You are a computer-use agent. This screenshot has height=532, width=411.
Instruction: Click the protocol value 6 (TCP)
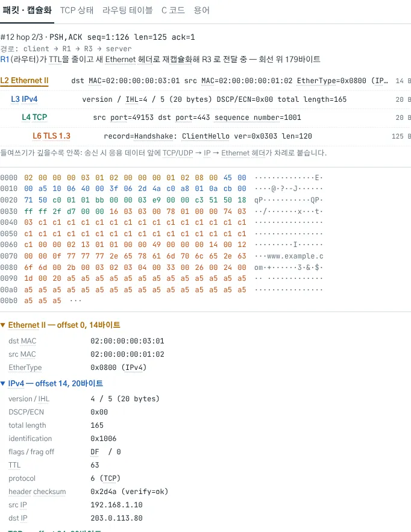tap(105, 478)
